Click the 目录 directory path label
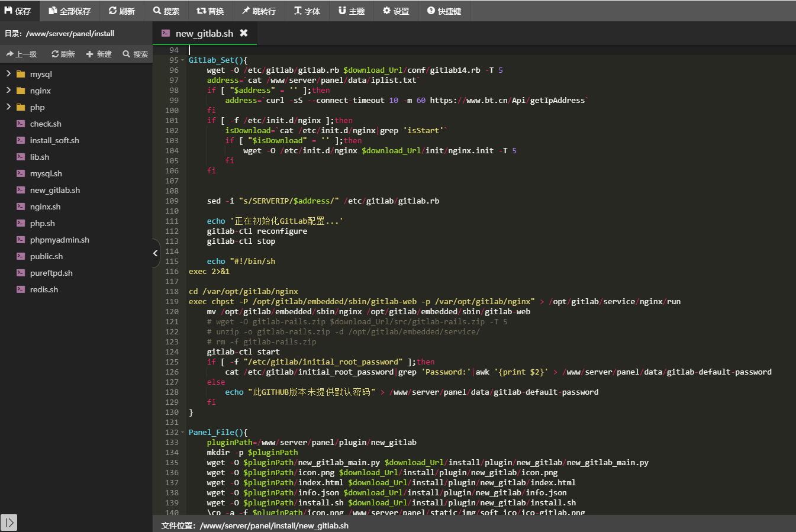796x532 pixels. [x=60, y=34]
